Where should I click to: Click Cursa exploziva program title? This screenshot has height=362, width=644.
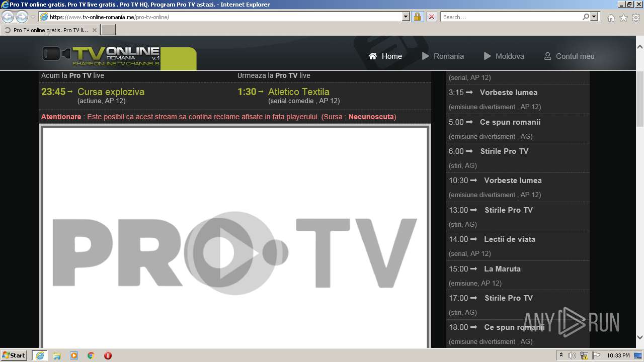[111, 92]
